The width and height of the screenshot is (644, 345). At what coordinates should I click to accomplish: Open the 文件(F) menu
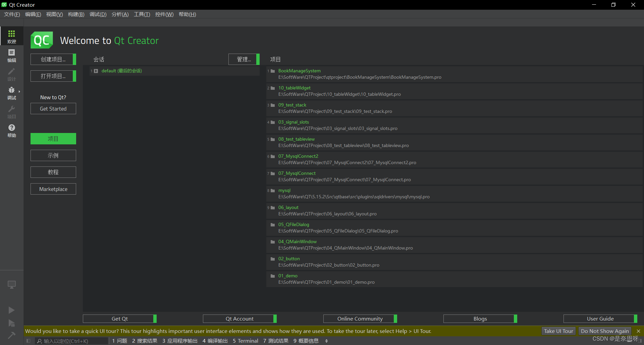pos(12,14)
